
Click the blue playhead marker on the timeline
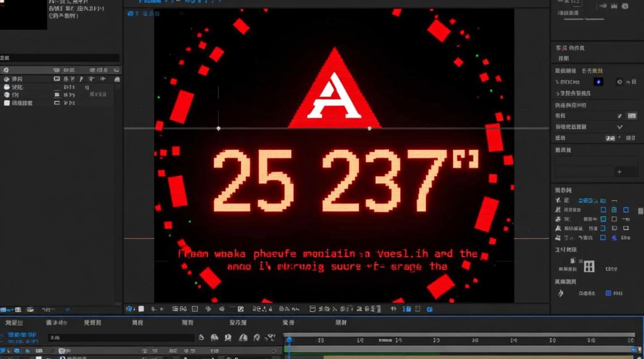[x=289, y=340]
